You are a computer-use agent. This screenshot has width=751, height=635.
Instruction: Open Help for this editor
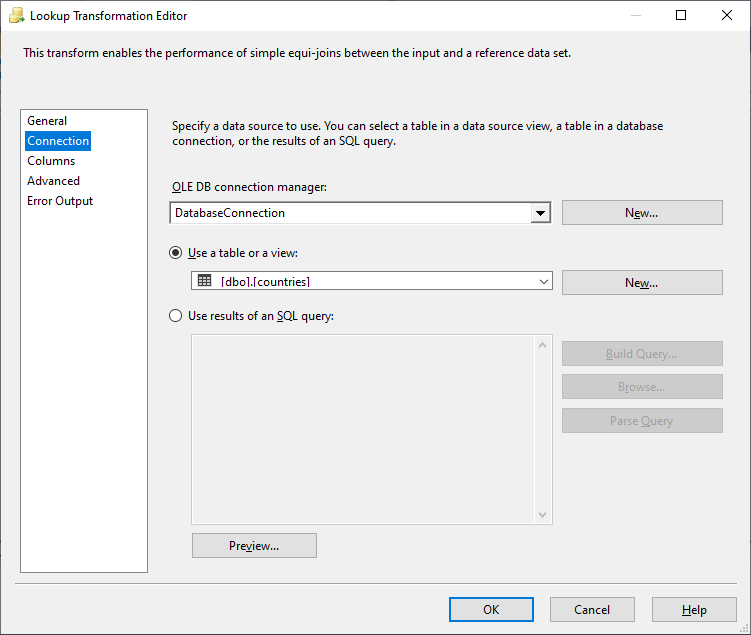click(x=694, y=610)
